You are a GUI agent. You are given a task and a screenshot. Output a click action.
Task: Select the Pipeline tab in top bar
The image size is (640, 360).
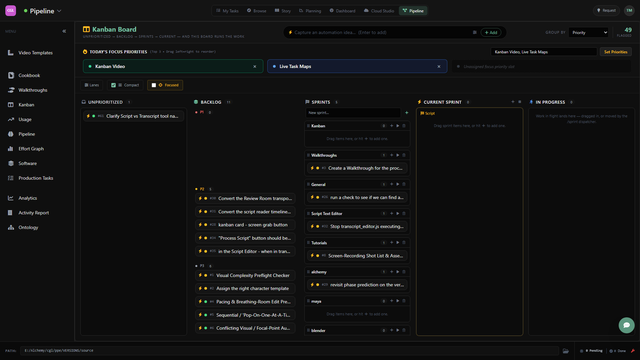click(413, 11)
